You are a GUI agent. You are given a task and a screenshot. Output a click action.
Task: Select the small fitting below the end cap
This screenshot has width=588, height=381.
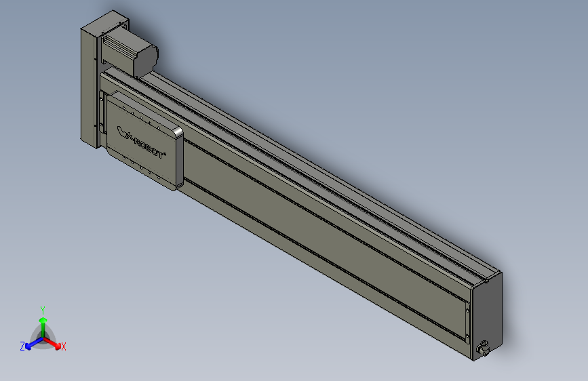[x=484, y=348]
